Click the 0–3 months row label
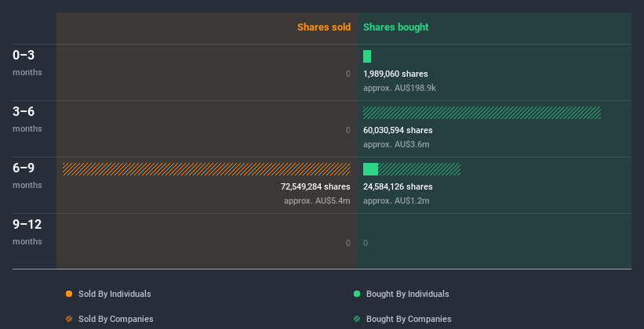The image size is (644, 329). pyautogui.click(x=27, y=63)
